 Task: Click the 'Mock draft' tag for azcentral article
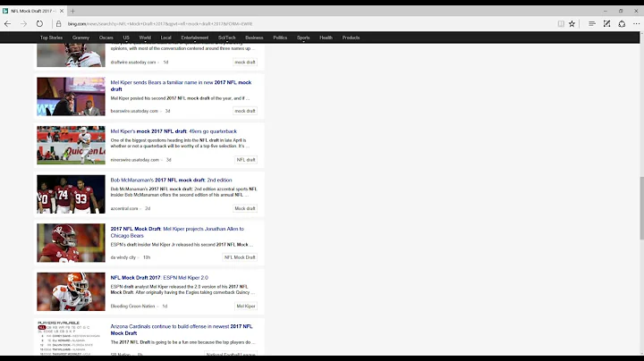coord(245,208)
